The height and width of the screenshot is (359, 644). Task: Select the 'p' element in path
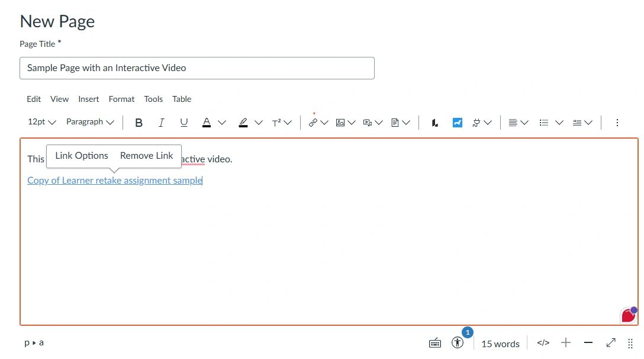27,343
